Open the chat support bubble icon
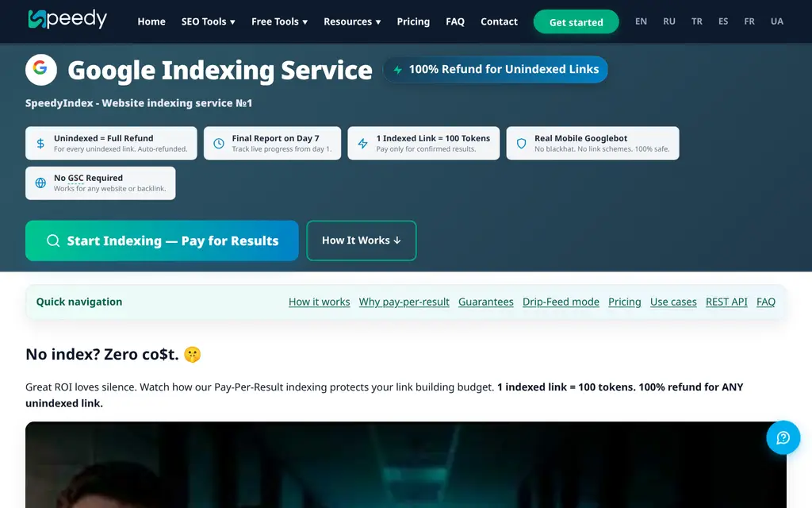Viewport: 812px width, 508px height. [783, 437]
